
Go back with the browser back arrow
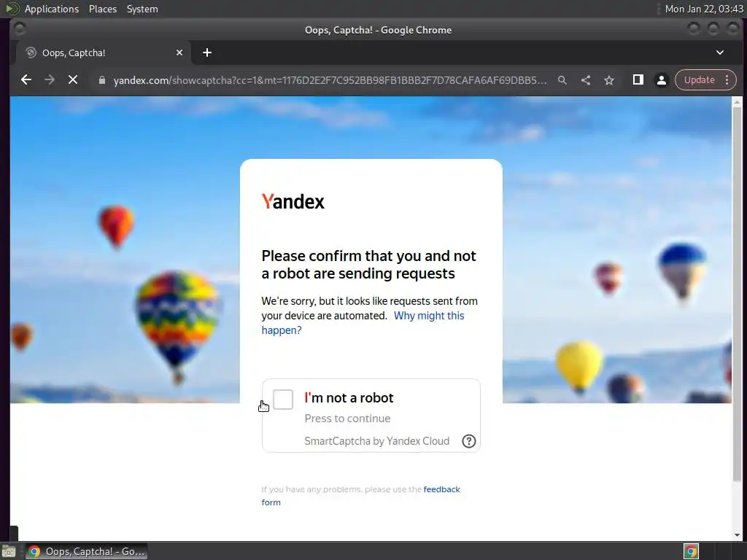click(26, 80)
